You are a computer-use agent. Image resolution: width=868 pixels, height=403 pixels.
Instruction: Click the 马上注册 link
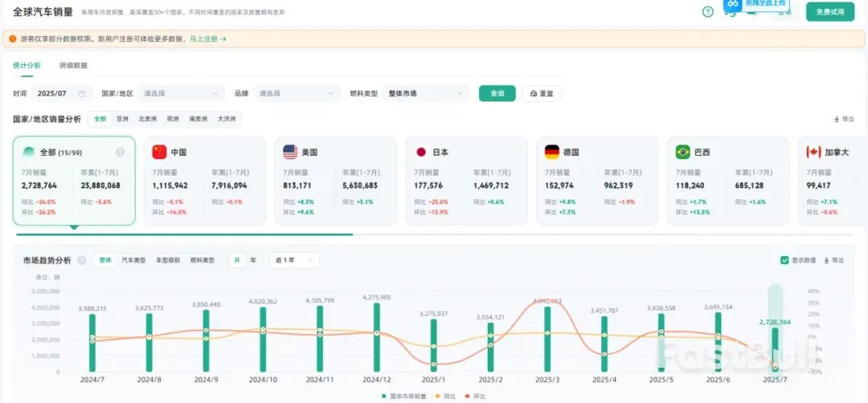click(x=207, y=39)
